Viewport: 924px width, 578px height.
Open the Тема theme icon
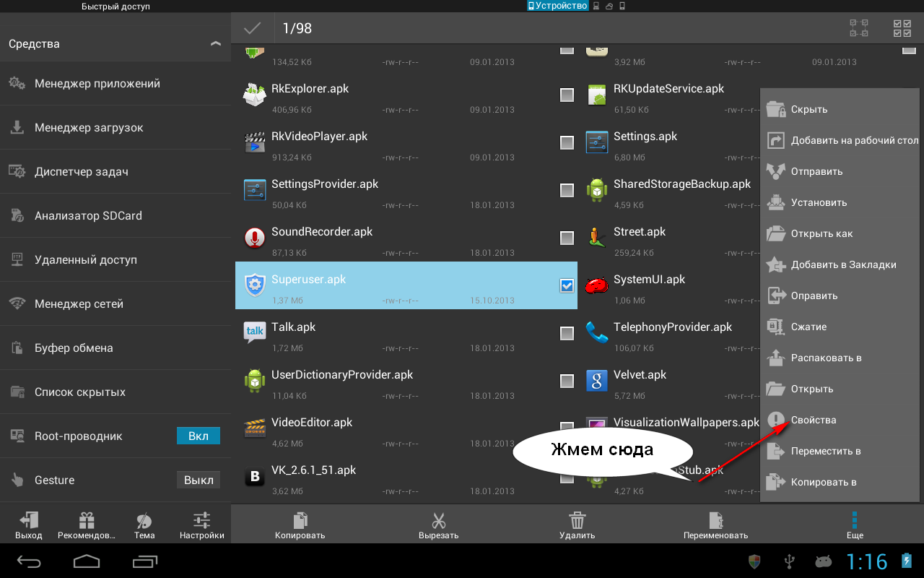pyautogui.click(x=144, y=522)
